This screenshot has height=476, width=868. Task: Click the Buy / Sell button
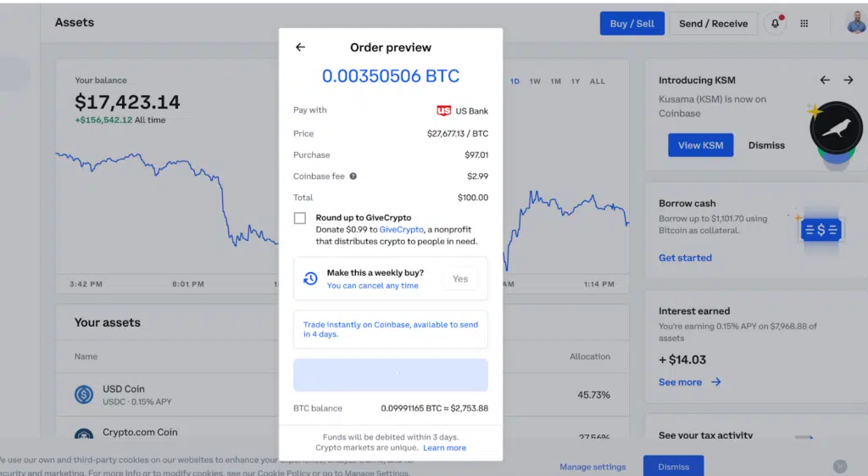(632, 24)
